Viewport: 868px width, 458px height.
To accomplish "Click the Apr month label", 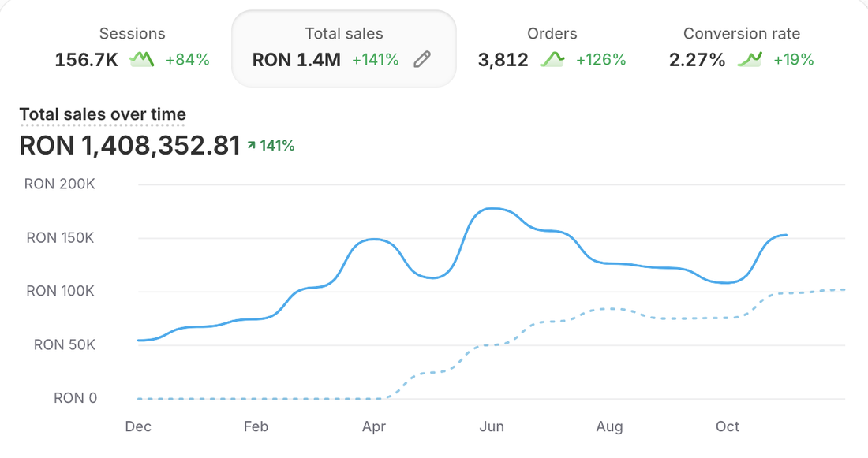I will point(374,426).
